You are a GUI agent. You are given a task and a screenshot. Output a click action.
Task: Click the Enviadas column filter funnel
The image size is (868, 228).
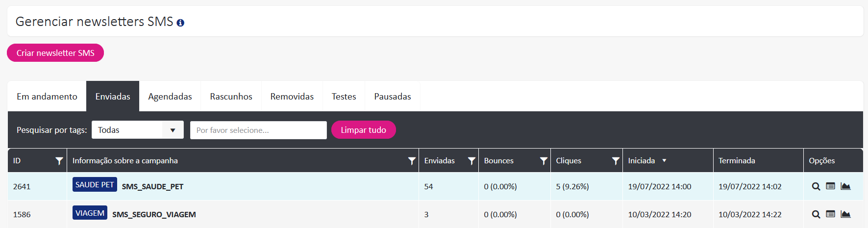point(471,161)
